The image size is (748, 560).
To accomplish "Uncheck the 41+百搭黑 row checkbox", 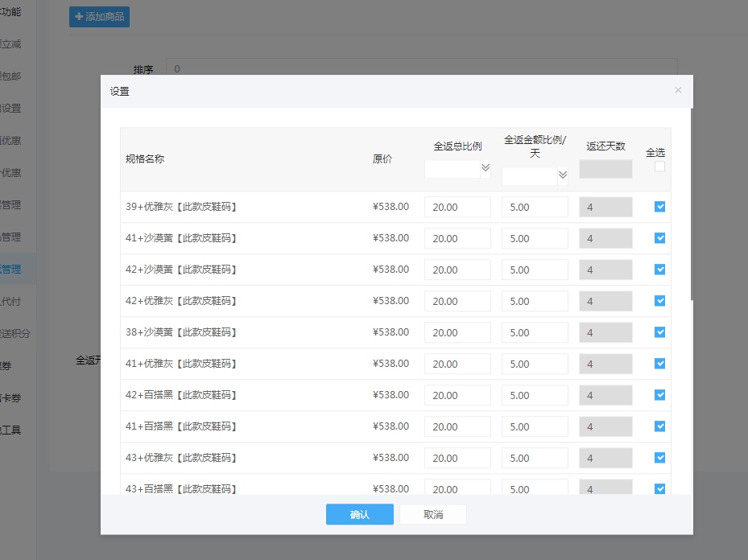I will pos(659,426).
